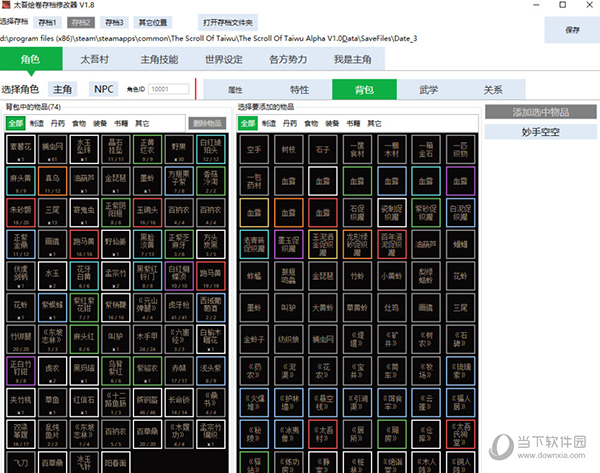Filter backpack items by 书籍
The image size is (600, 473).
(x=121, y=123)
